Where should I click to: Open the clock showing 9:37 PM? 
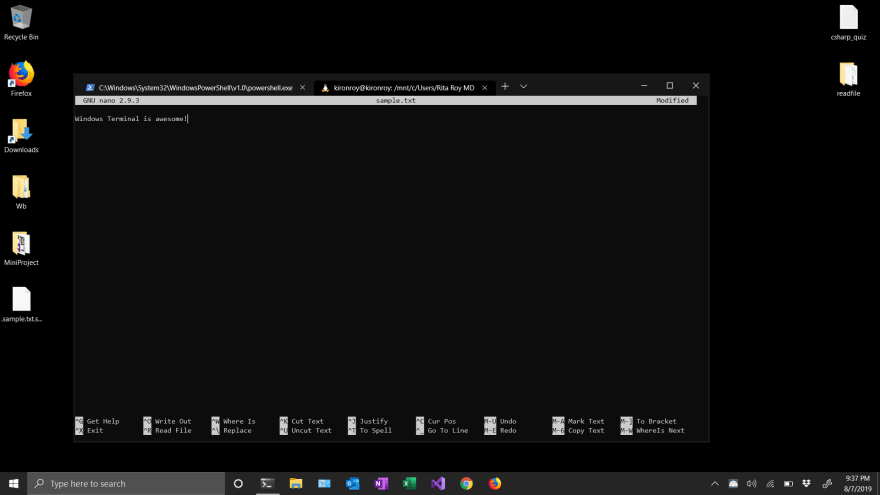point(858,483)
